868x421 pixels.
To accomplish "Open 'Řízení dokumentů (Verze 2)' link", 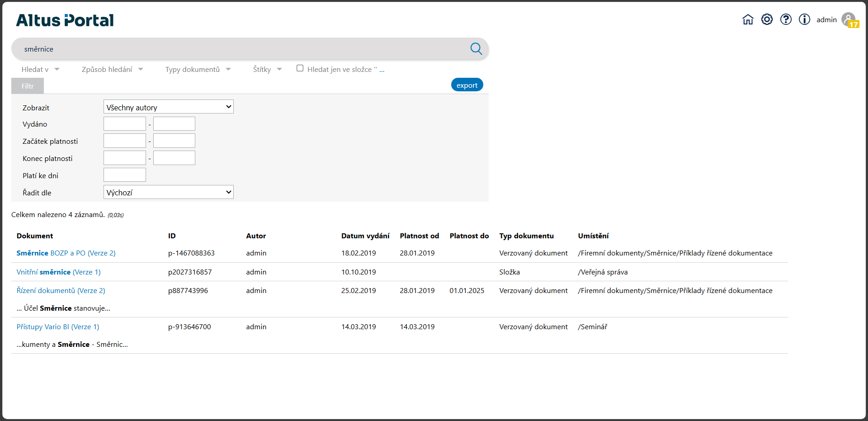I will click(x=61, y=291).
